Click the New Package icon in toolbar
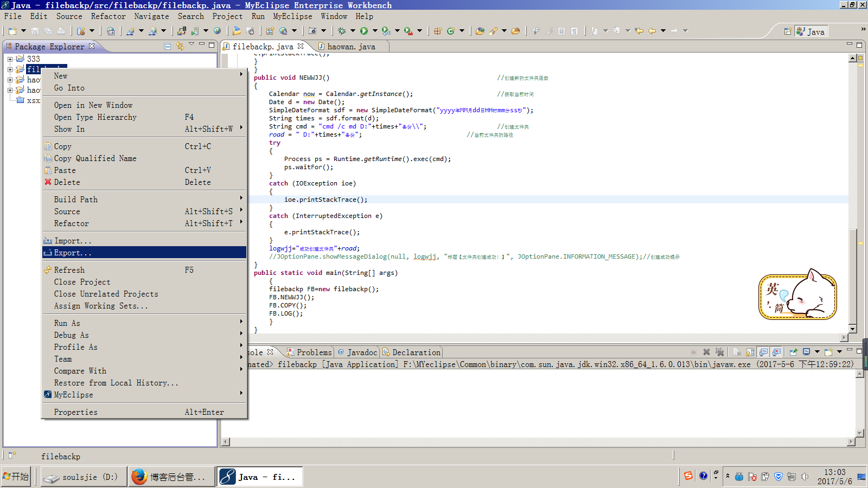The image size is (868, 488). click(x=438, y=31)
